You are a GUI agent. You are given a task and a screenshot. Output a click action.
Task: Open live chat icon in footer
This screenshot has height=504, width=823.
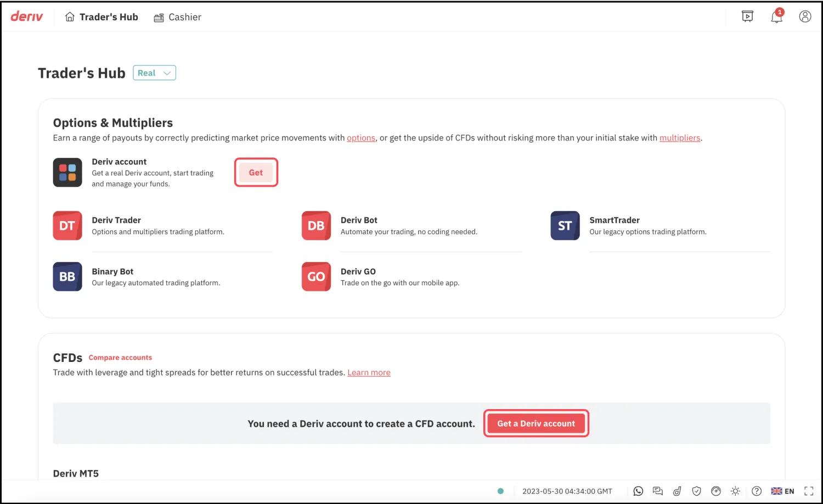pos(658,491)
